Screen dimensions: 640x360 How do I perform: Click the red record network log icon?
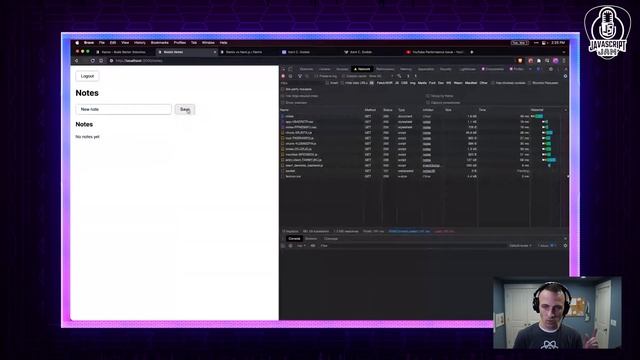(283, 76)
